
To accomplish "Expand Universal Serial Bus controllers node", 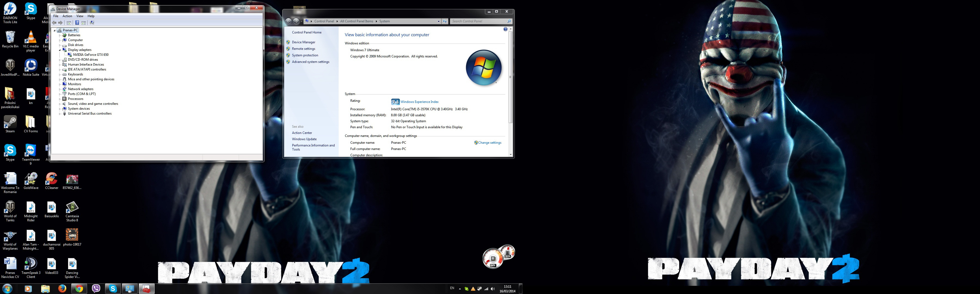I will [x=60, y=114].
